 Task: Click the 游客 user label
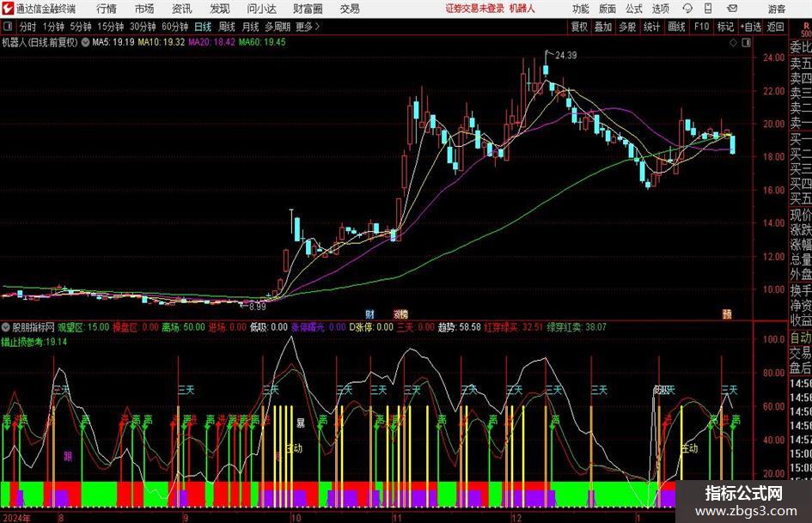pos(777,9)
